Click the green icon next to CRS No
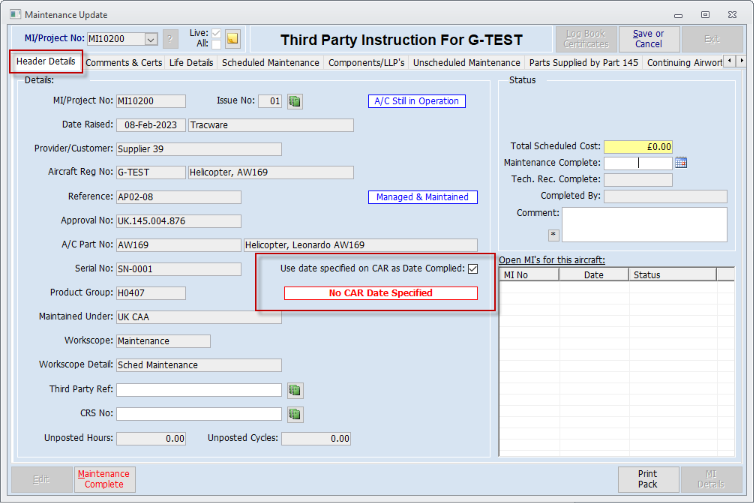 (295, 414)
